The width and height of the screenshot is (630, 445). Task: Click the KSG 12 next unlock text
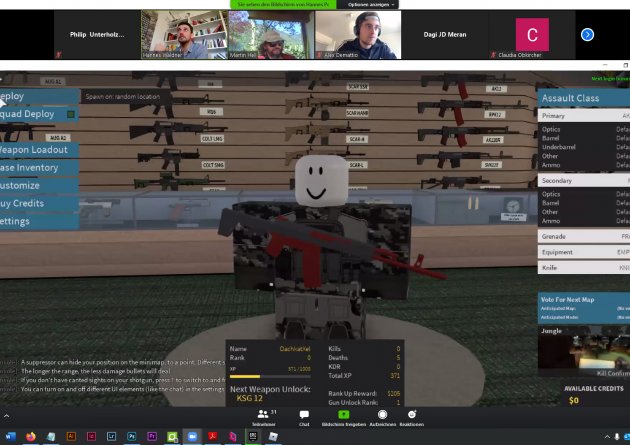click(x=250, y=398)
